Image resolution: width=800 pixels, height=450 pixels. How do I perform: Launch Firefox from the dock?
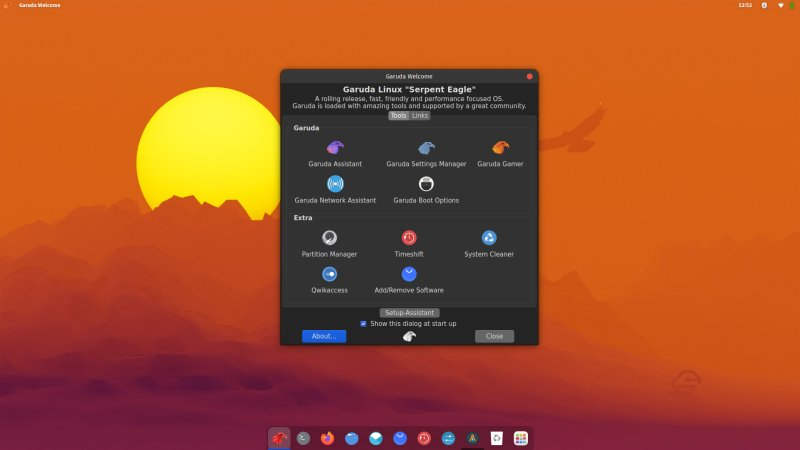[x=327, y=438]
